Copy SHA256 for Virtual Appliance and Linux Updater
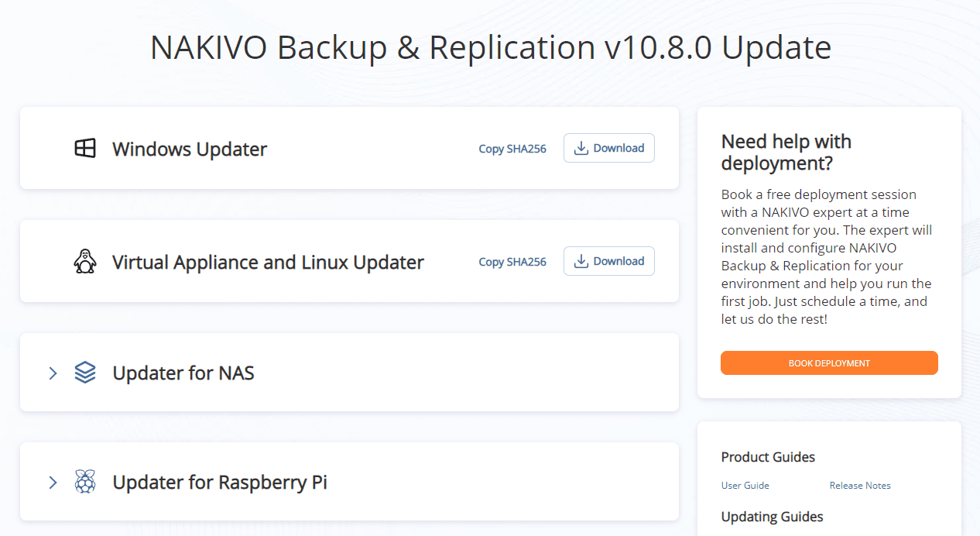The image size is (980, 536). tap(512, 262)
